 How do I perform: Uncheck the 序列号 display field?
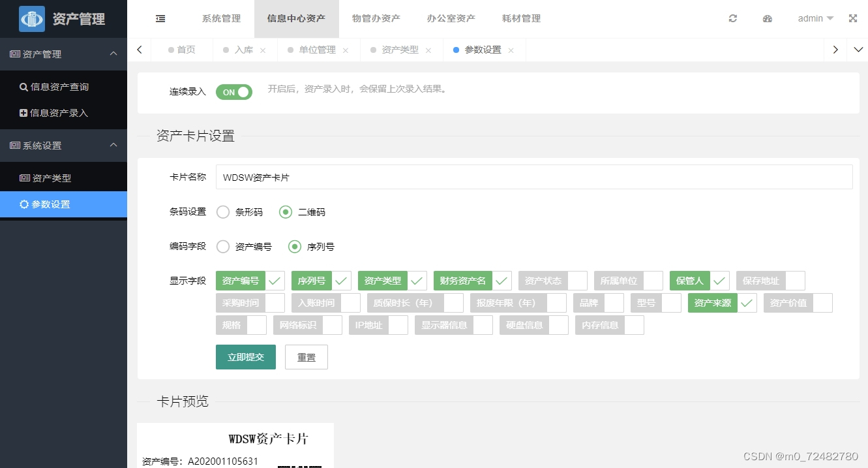pos(322,281)
